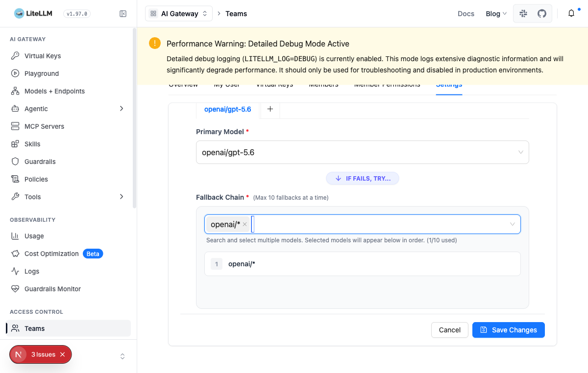
Task: Click the Models + Endpoints icon
Action: pos(15,91)
